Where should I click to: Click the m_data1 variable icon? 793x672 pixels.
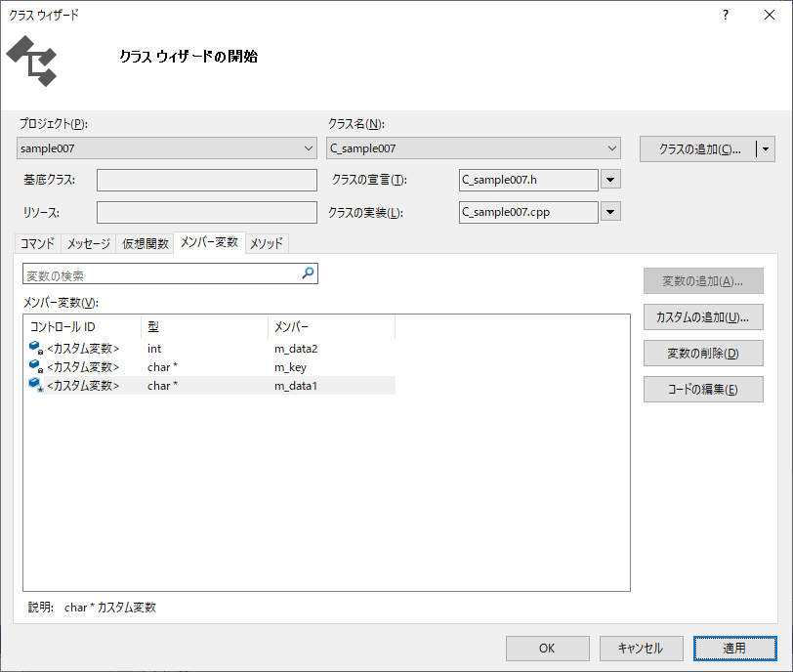(36, 386)
